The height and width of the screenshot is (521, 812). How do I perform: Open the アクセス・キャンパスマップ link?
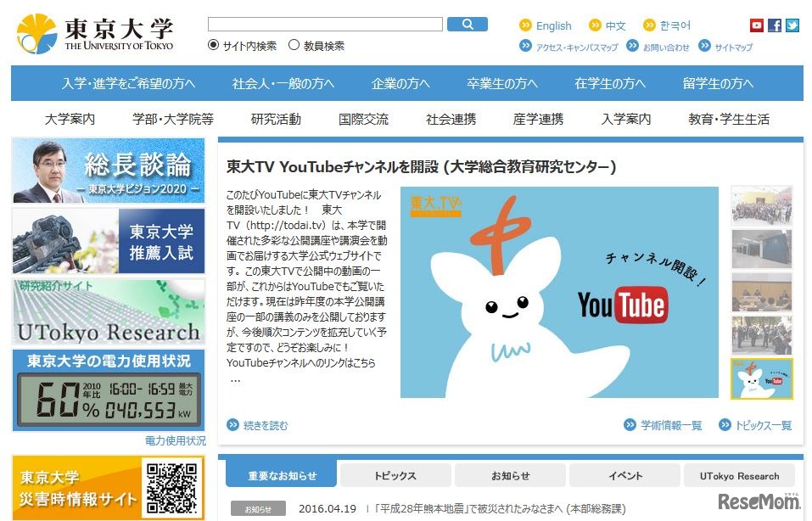577,47
